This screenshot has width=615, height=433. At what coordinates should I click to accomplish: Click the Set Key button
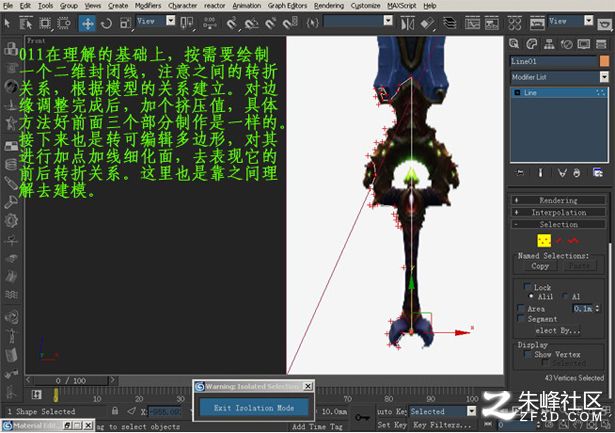click(x=392, y=425)
